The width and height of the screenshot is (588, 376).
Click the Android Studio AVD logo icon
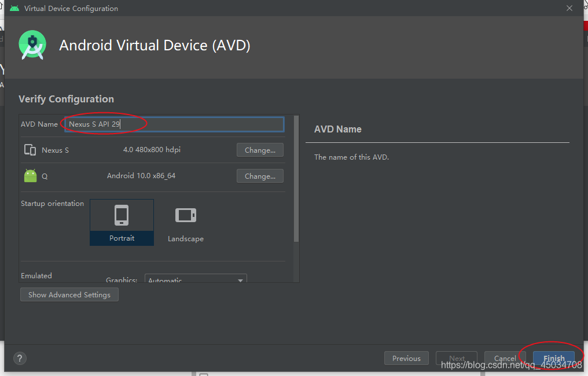click(32, 45)
